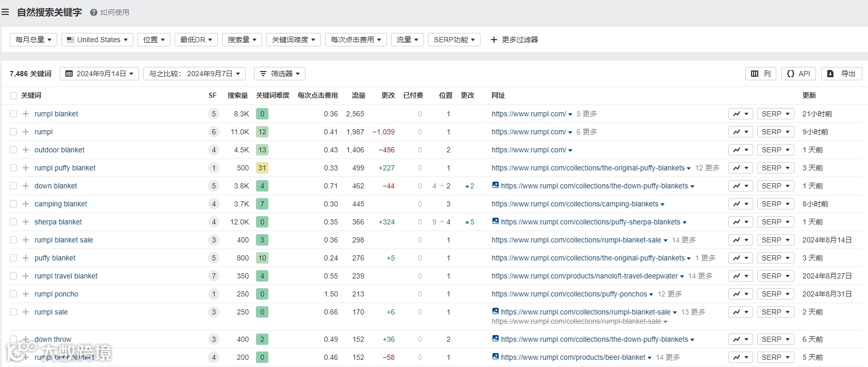Click SF count 5 for rumpl blanket
868x367 pixels.
pyautogui.click(x=214, y=114)
